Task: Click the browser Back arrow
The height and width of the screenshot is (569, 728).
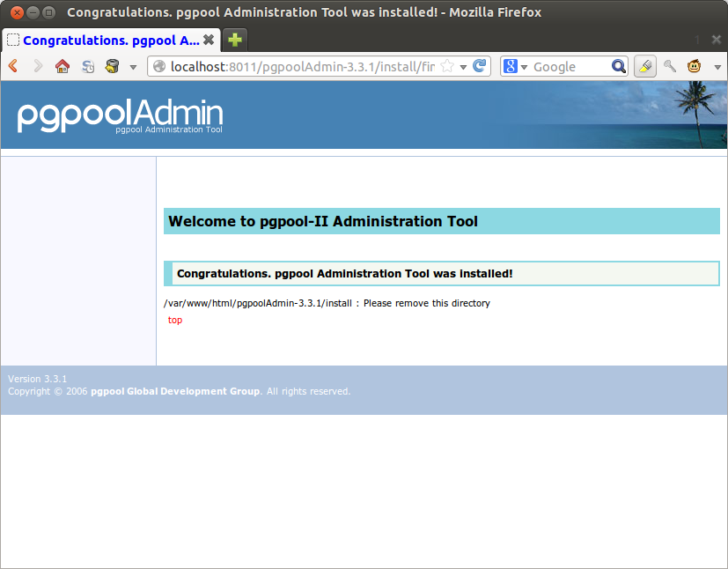Action: (13, 66)
